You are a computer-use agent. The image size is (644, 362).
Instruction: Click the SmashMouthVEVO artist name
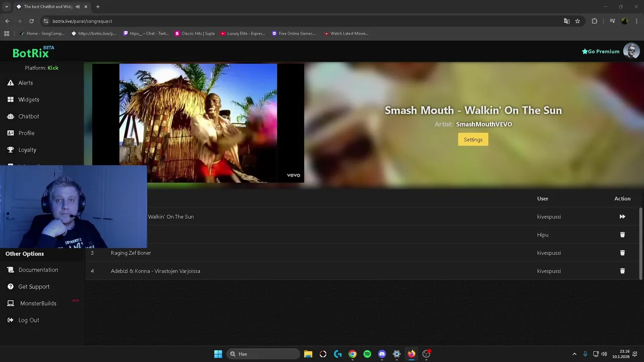pos(484,124)
